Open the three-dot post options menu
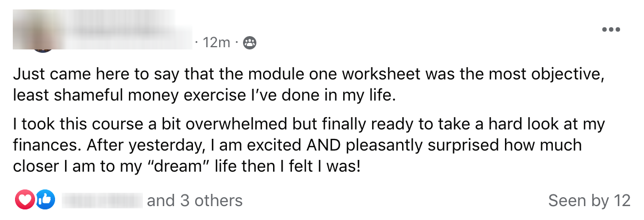 click(x=611, y=29)
